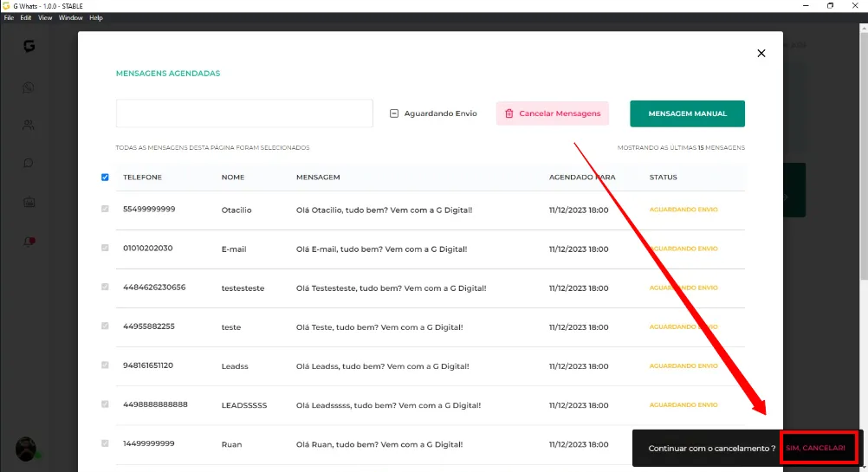The height and width of the screenshot is (472, 868).
Task: Select the phone number 01010202030
Action: pos(148,248)
